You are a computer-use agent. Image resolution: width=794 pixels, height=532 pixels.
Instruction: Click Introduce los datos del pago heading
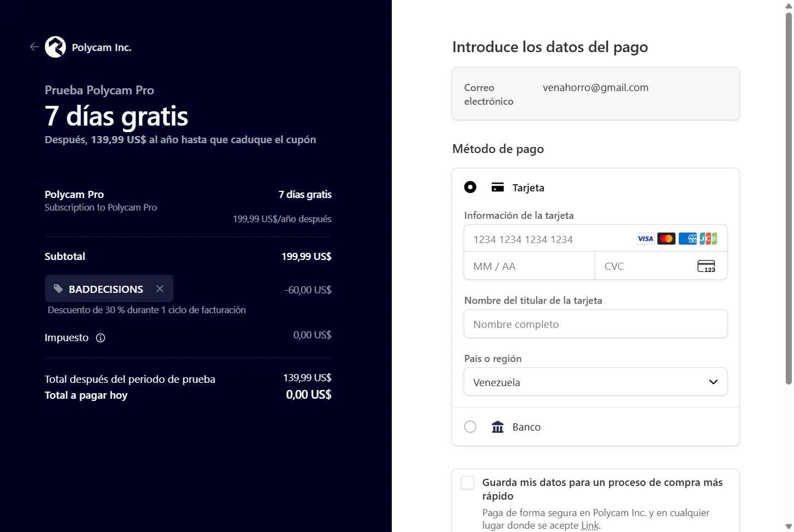(x=550, y=47)
